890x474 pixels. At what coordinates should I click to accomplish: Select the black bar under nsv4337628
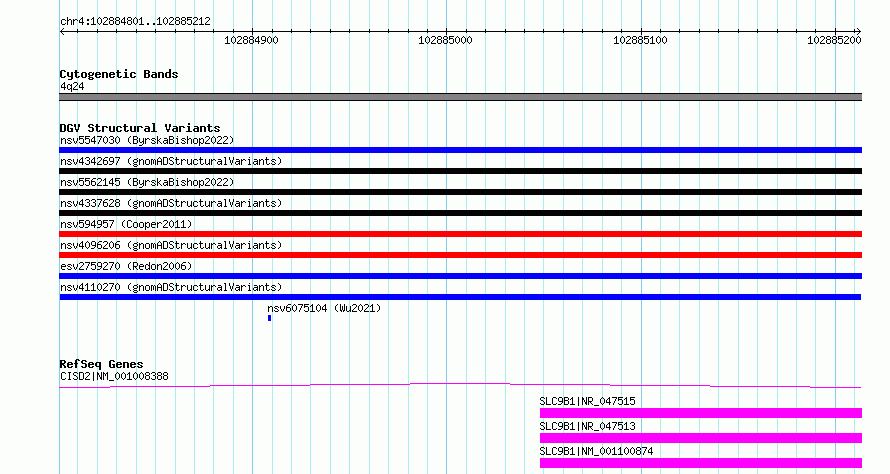point(460,213)
